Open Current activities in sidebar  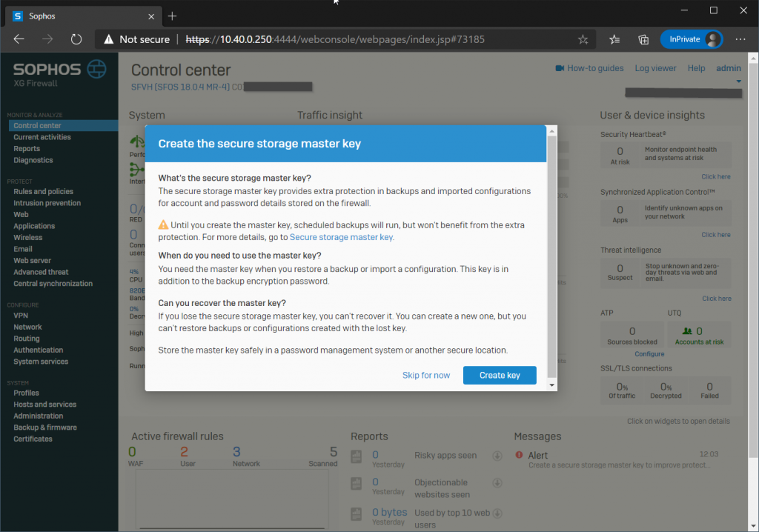(x=42, y=137)
